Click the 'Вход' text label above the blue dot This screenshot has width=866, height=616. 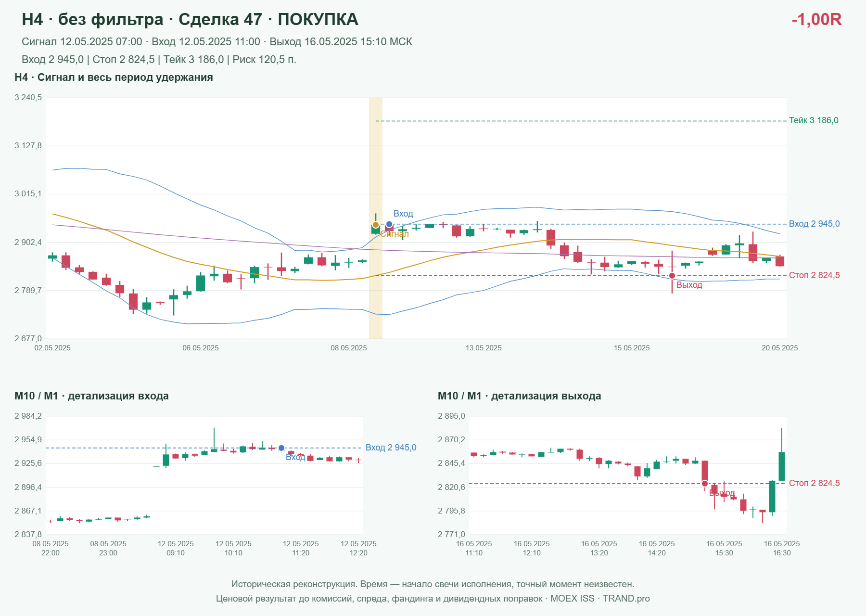coord(403,214)
